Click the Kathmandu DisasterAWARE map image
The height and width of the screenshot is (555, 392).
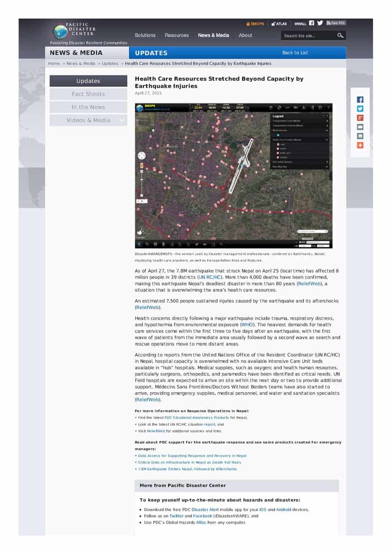(233, 176)
